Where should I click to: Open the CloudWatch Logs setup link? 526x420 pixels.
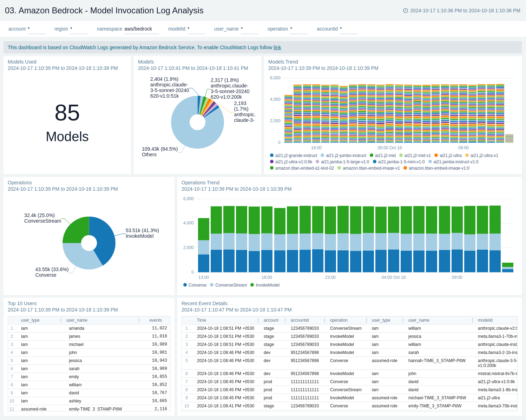point(277,47)
